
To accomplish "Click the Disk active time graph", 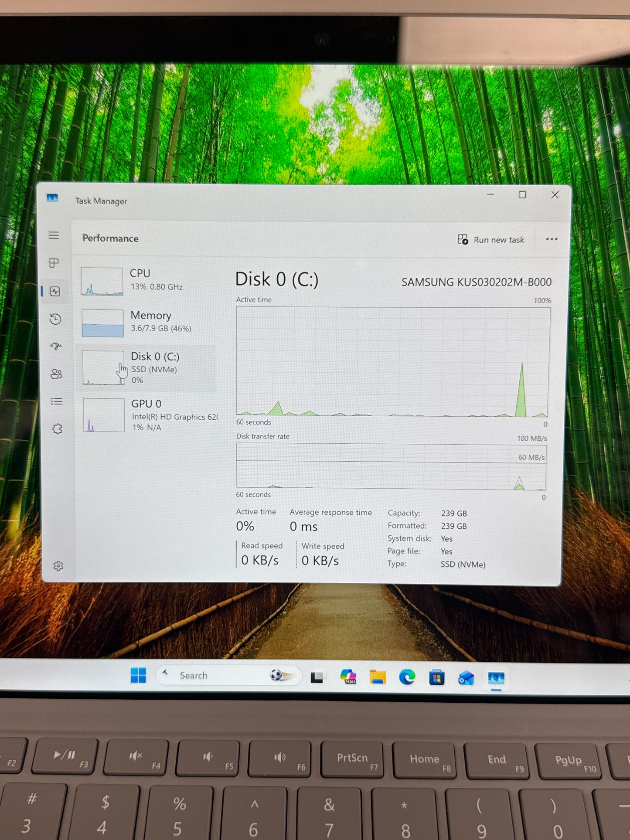I will (392, 362).
